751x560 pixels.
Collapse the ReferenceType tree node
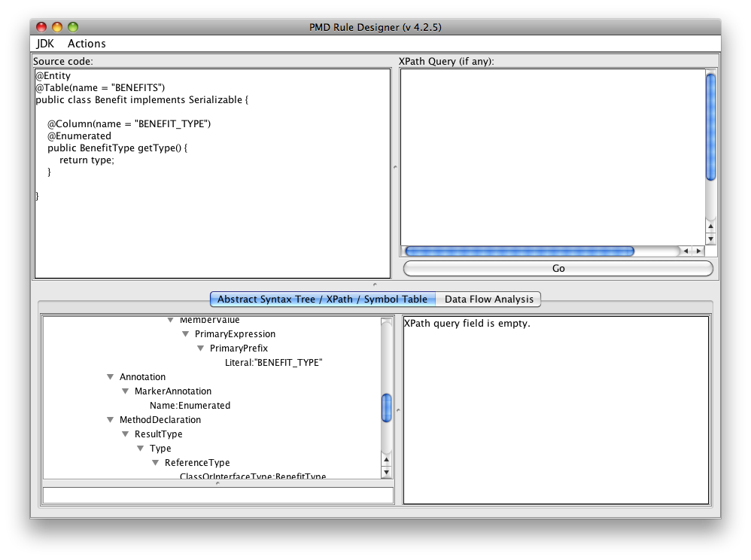(156, 463)
